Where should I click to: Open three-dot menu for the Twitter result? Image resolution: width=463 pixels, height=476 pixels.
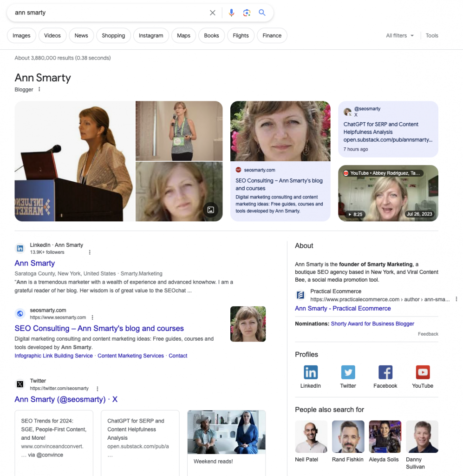(x=98, y=389)
